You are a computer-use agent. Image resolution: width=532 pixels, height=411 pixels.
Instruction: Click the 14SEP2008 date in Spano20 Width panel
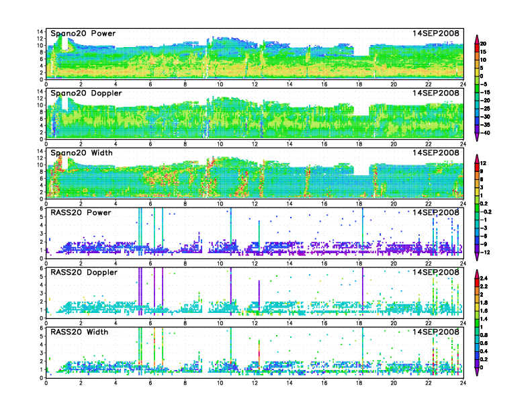[x=436, y=152]
